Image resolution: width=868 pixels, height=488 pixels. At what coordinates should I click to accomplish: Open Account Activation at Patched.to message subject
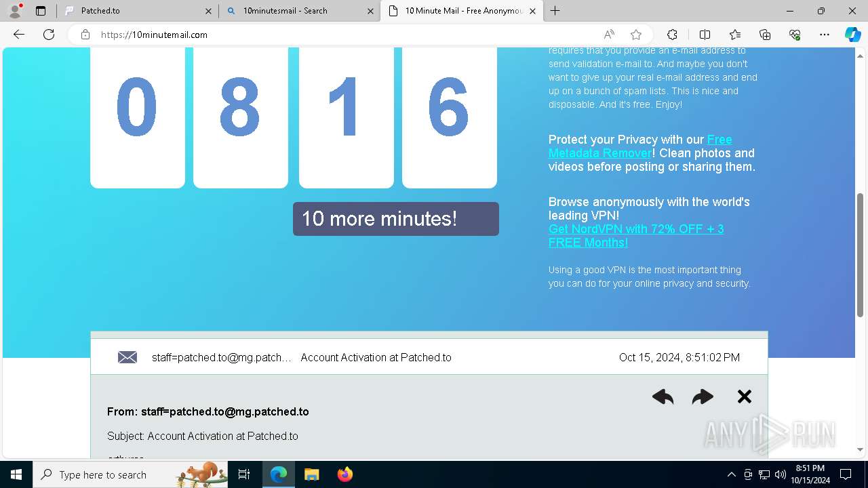(376, 357)
